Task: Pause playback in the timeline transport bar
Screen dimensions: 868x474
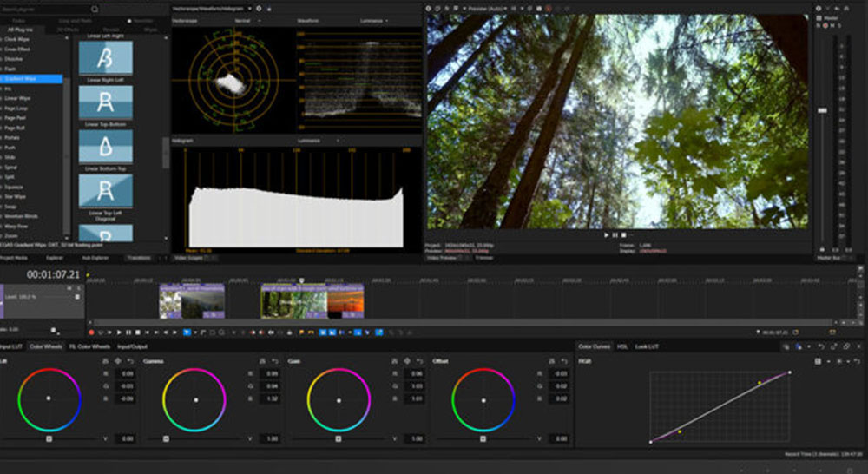Action: (128, 332)
